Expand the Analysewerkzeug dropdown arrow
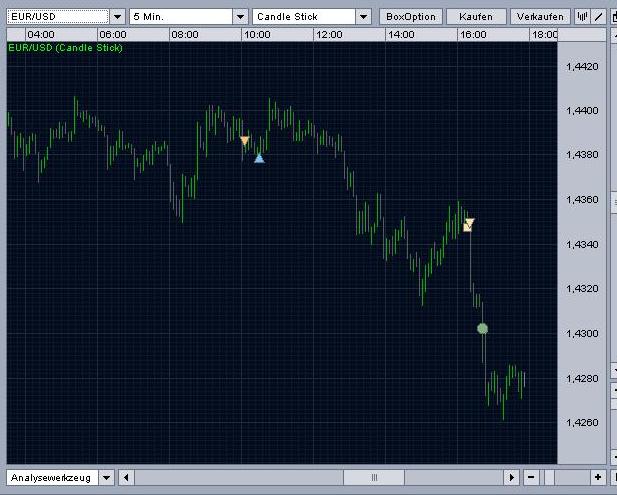Viewport: 617px width, 495px height. (x=106, y=478)
